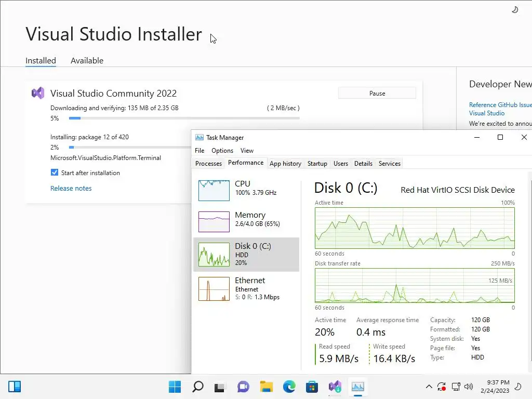Select the Performance tab
532x399 pixels.
point(246,163)
